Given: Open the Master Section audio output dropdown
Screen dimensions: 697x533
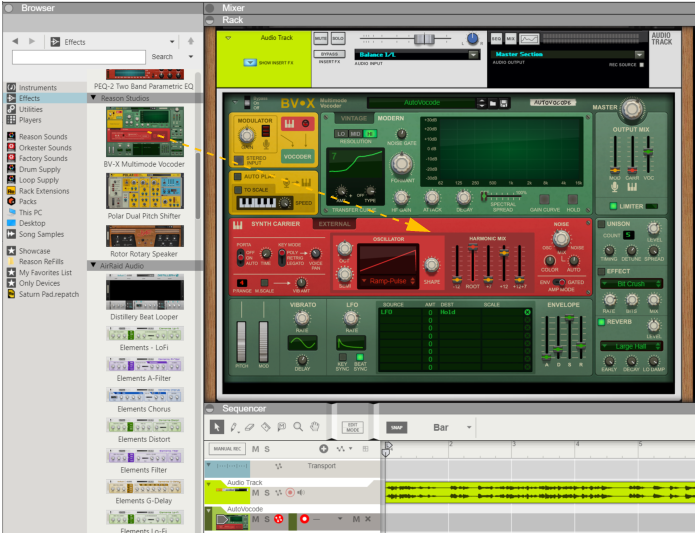Looking at the screenshot, I should (x=639, y=55).
